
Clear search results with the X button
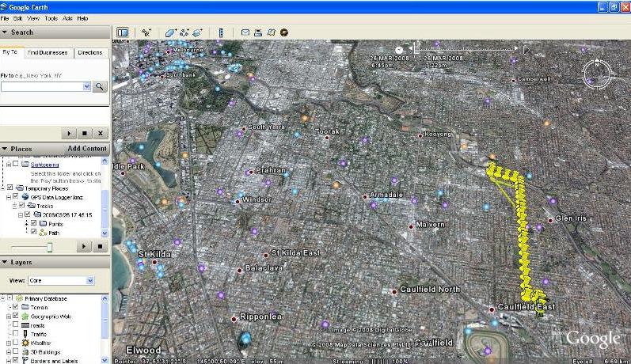click(x=101, y=133)
